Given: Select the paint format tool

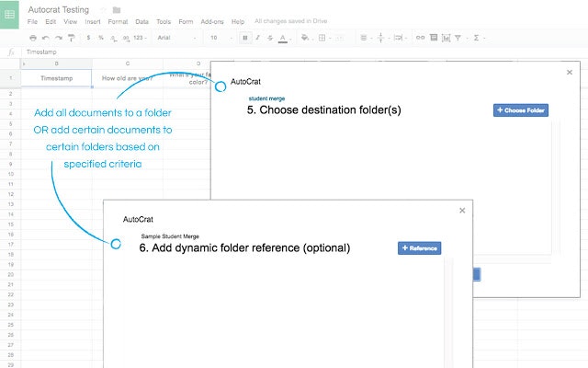Looking at the screenshot, I should (72, 38).
